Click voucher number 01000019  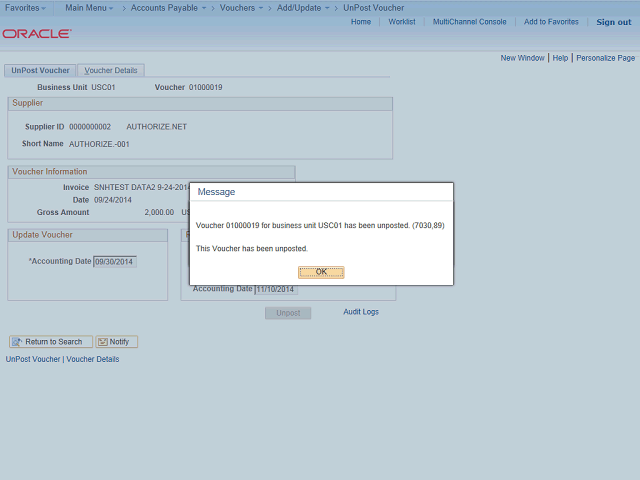[x=205, y=87]
